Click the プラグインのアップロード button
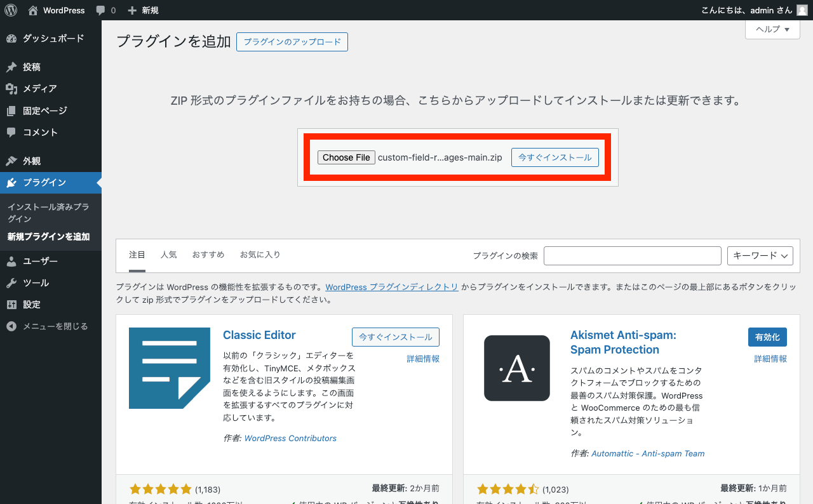Image resolution: width=813 pixels, height=504 pixels. 292,42
